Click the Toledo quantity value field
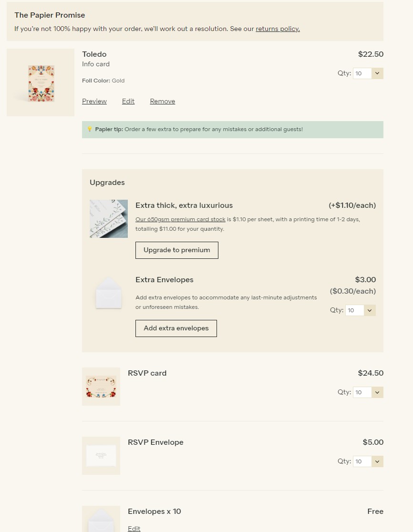This screenshot has width=413, height=532. (362, 73)
